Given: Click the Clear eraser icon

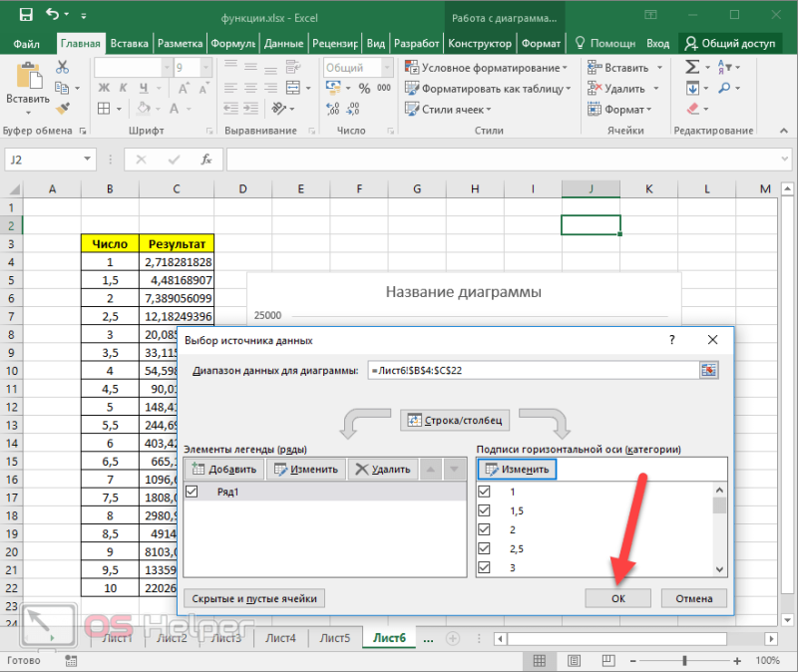Looking at the screenshot, I should pyautogui.click(x=692, y=109).
